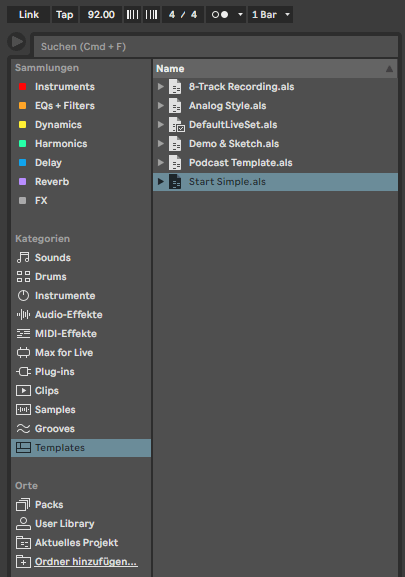
Task: Select the Drums category icon
Action: (x=23, y=277)
